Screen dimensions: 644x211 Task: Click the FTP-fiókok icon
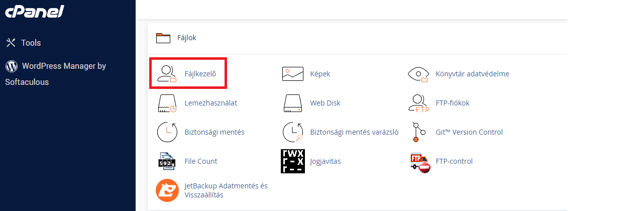tap(418, 103)
